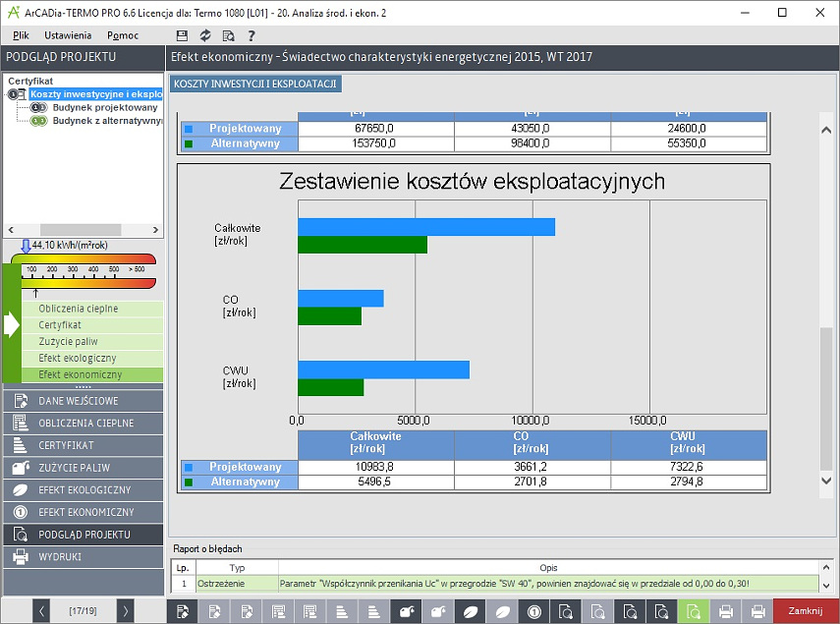The width and height of the screenshot is (840, 624).
Task: Click the save disk icon in top toolbar
Action: coord(182,35)
